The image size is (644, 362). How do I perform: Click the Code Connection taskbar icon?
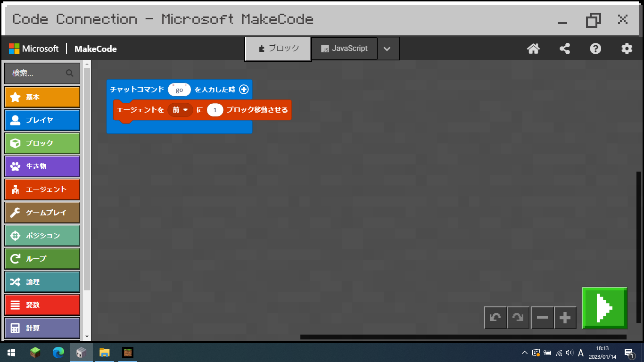82,353
